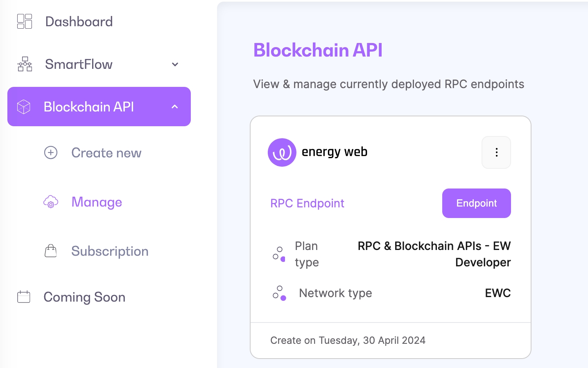Click the energy web logo icon

(282, 152)
